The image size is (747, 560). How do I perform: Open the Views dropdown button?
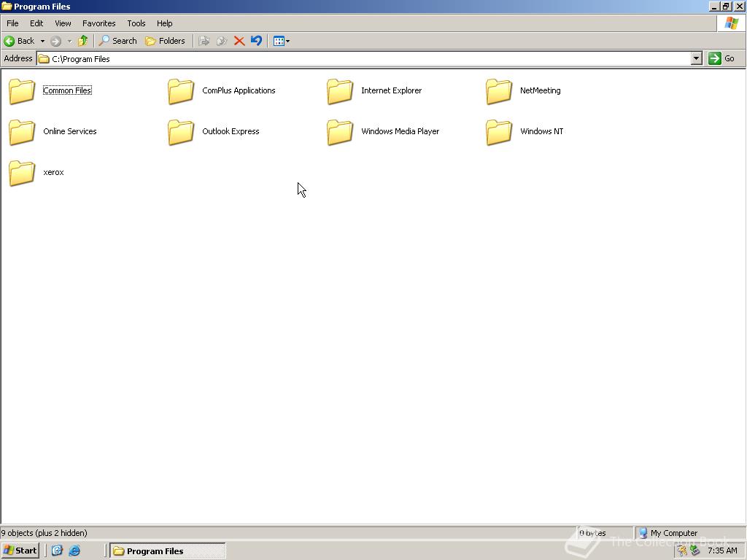coord(281,41)
